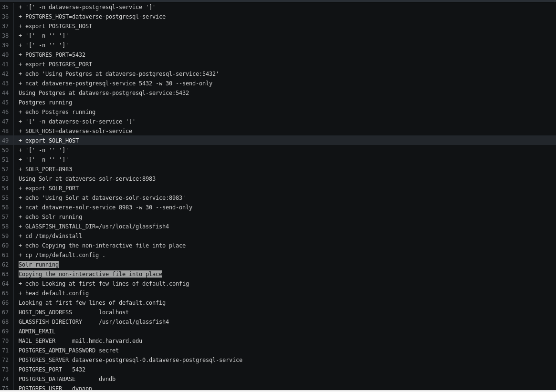
Task: Click selected output 'Copying the non-interactive file into place'
Action: (90, 274)
